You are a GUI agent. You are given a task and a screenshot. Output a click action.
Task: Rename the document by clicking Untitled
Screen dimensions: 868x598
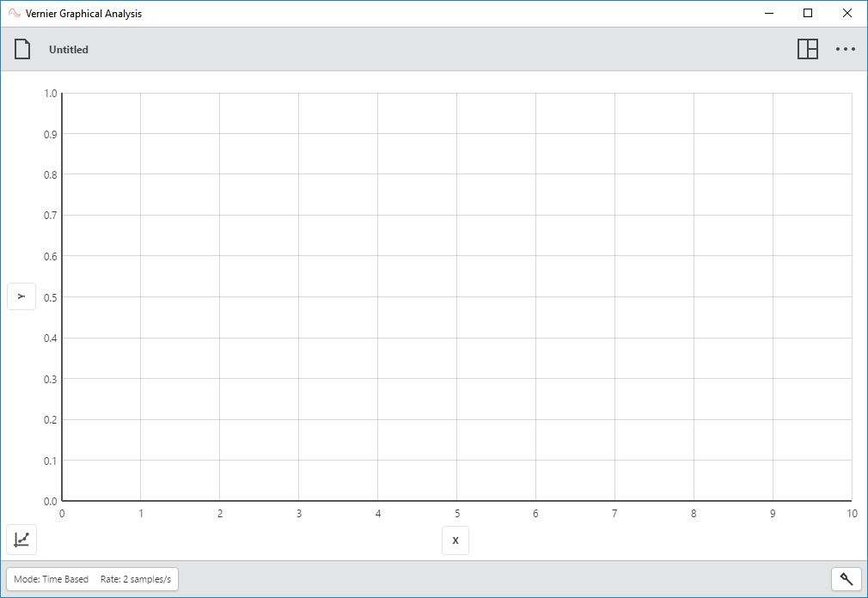point(68,49)
